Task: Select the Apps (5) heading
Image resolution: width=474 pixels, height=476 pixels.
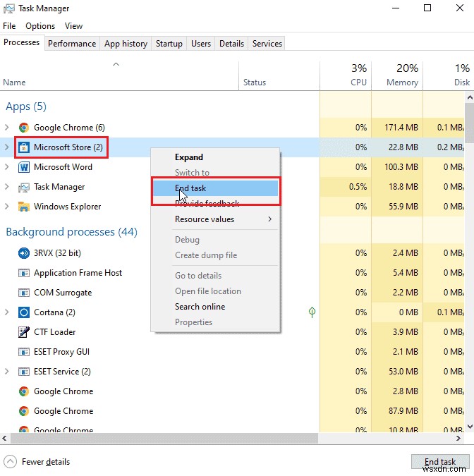Action: (26, 106)
